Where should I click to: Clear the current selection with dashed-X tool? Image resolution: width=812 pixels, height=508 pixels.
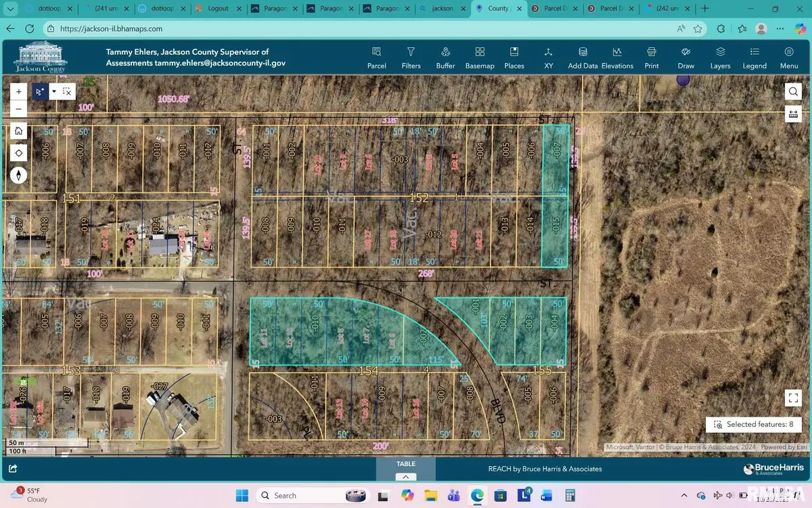[66, 91]
